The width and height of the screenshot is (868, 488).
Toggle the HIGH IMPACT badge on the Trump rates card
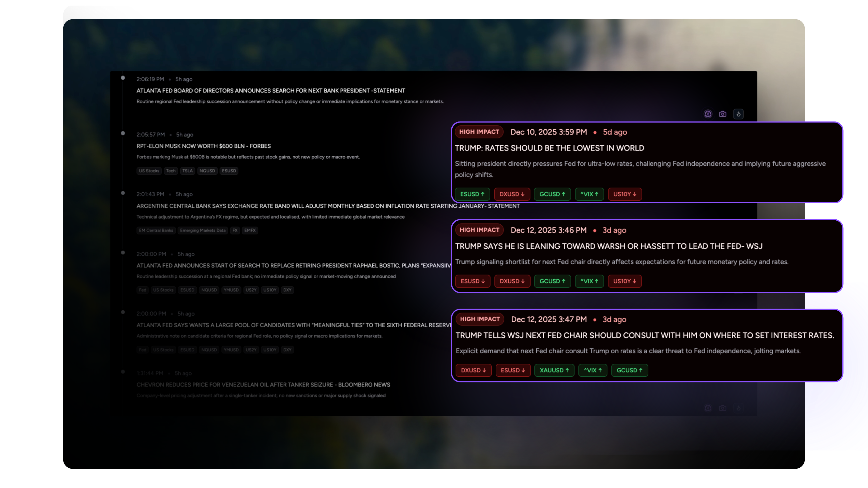click(x=479, y=132)
